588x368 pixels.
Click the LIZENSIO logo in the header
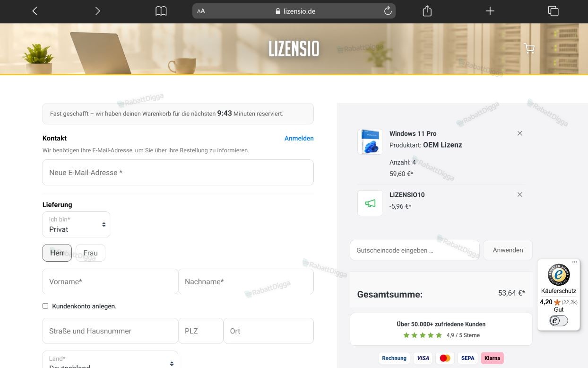click(294, 49)
